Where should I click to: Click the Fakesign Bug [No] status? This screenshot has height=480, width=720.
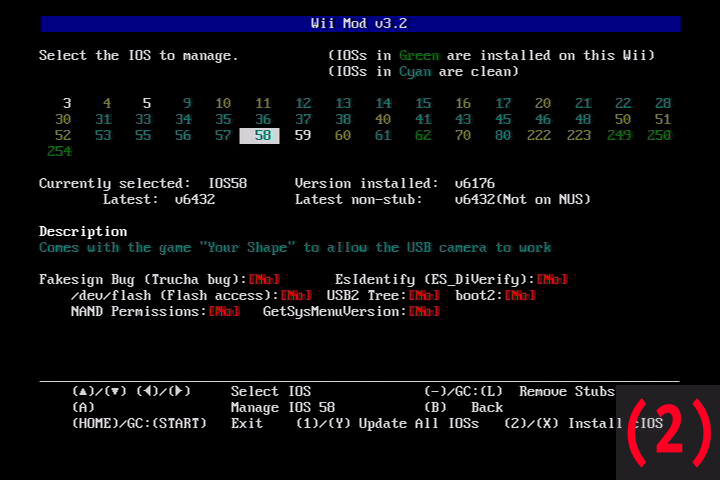(x=264, y=279)
